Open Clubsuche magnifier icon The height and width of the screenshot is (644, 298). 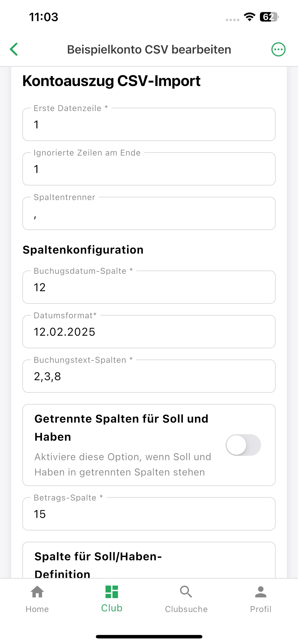click(x=186, y=592)
